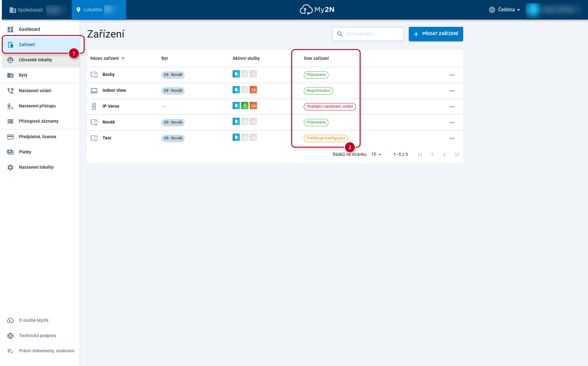This screenshot has width=588, height=366.
Task: Open the Dashboard sidebar item
Action: (x=41, y=29)
